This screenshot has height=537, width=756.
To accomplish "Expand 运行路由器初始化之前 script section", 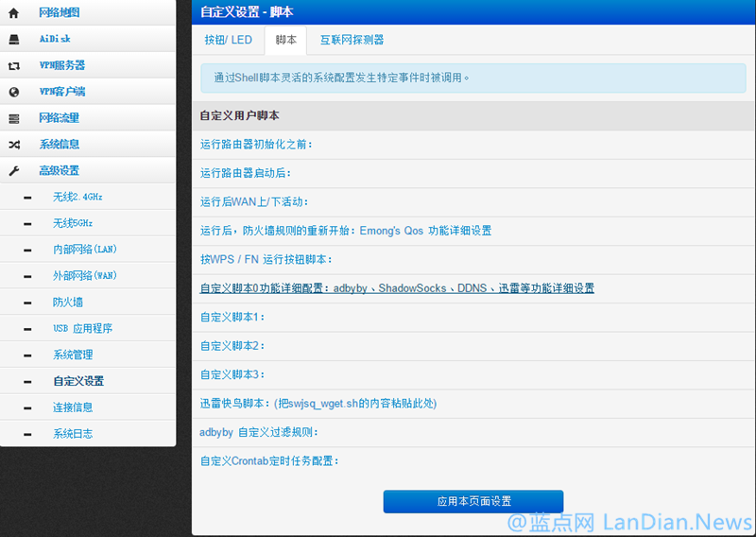I will coord(256,145).
